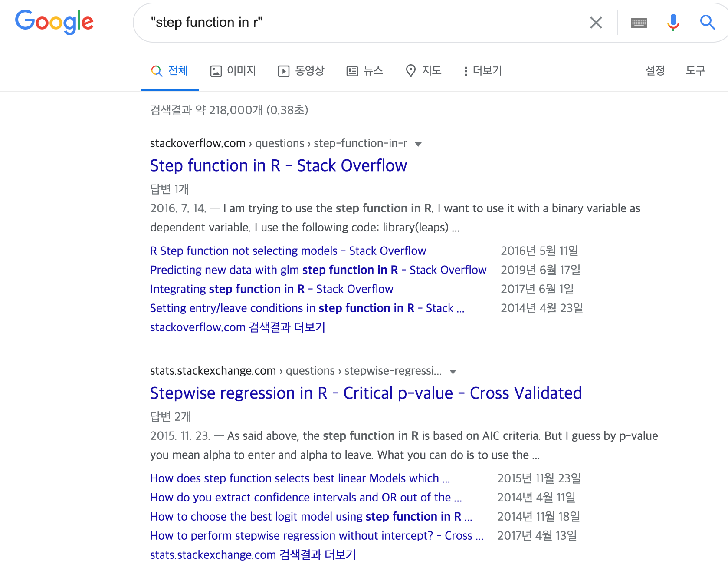Viewport: 728px width, 574px height.
Task: Open 'How to choose the best logit model' link
Action: click(x=311, y=517)
